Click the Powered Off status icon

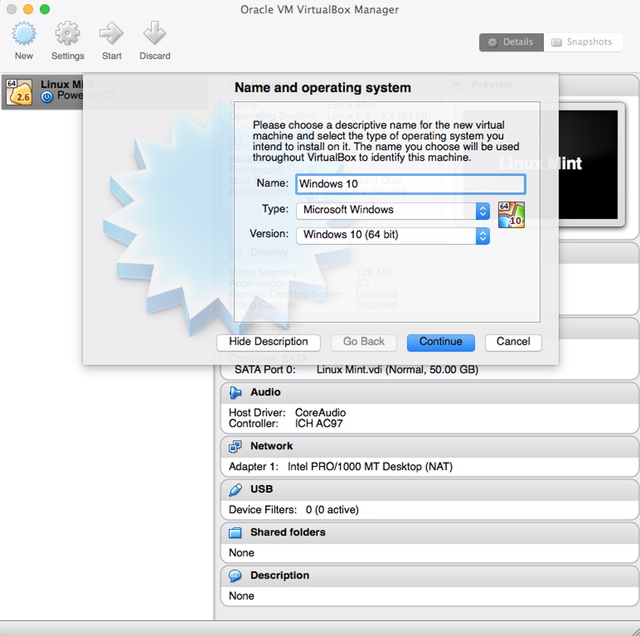[x=47, y=97]
